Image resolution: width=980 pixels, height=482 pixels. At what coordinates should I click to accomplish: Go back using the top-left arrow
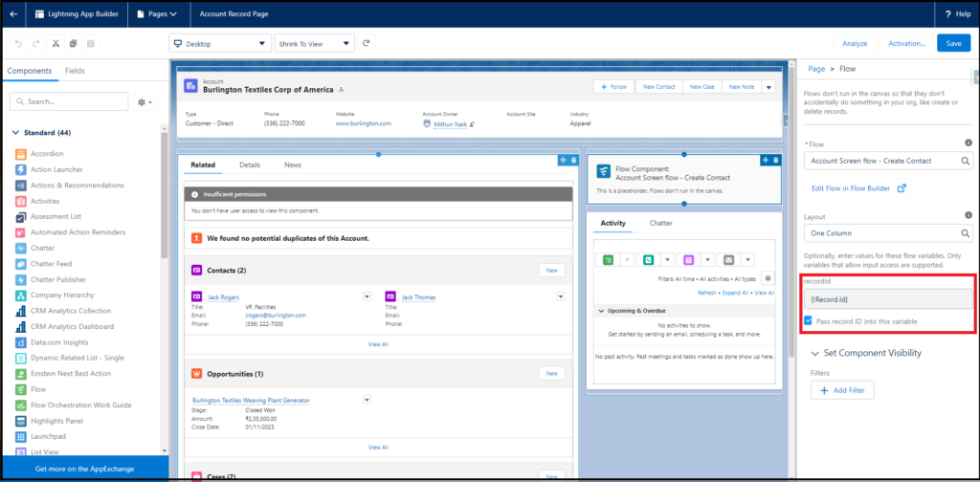[x=13, y=13]
